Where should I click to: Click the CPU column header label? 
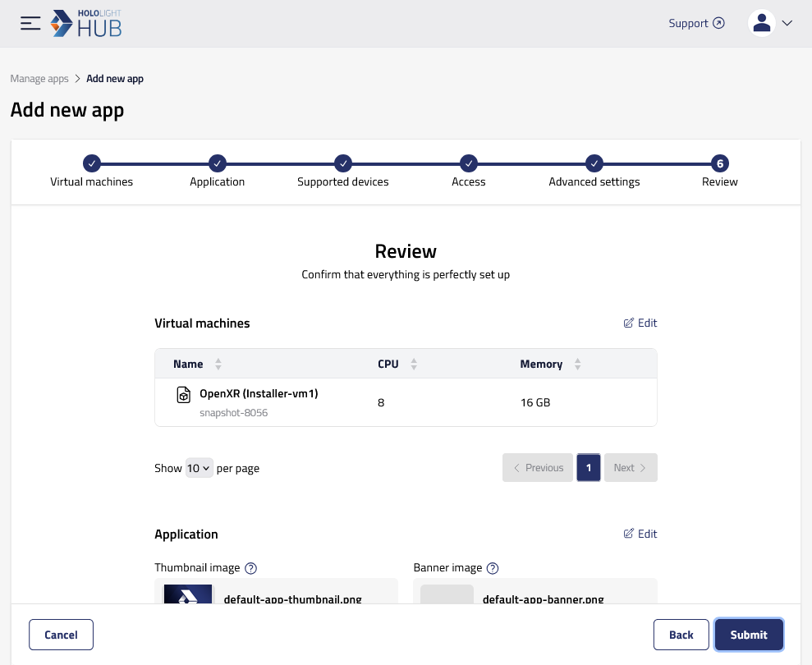pyautogui.click(x=388, y=364)
